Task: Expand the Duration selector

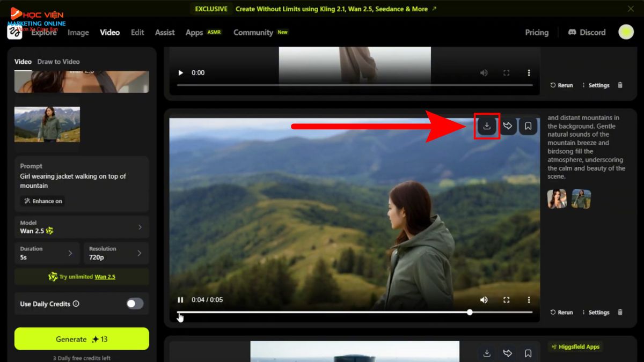Action: click(47, 253)
